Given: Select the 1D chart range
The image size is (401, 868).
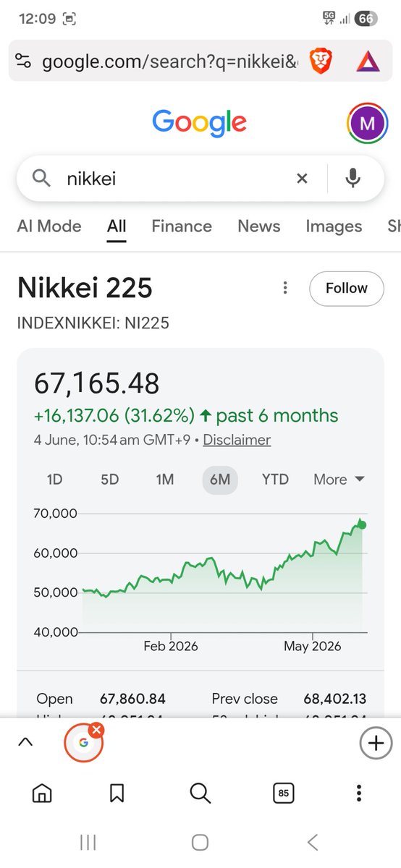Looking at the screenshot, I should point(55,480).
